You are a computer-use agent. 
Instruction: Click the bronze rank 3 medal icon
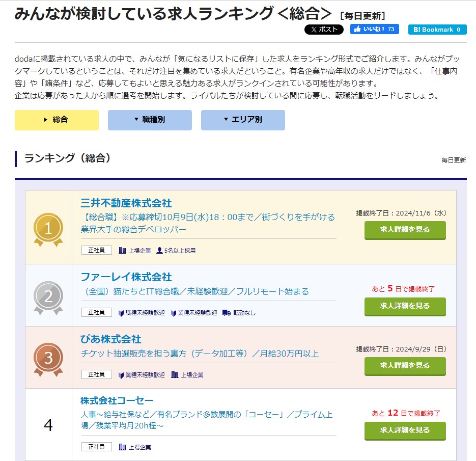point(48,359)
